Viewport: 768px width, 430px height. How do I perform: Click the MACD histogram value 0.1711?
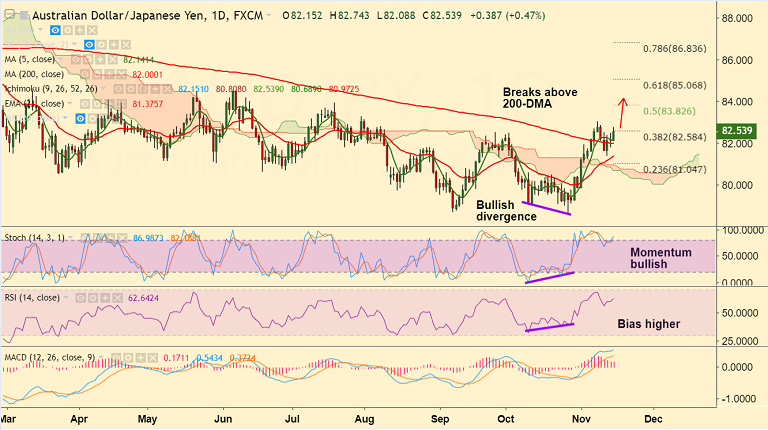tap(176, 358)
